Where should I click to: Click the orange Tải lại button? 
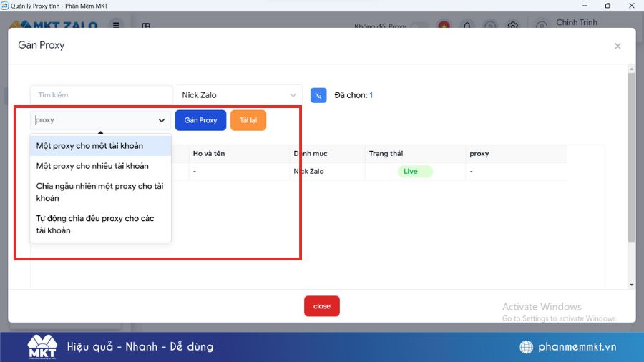click(x=248, y=120)
